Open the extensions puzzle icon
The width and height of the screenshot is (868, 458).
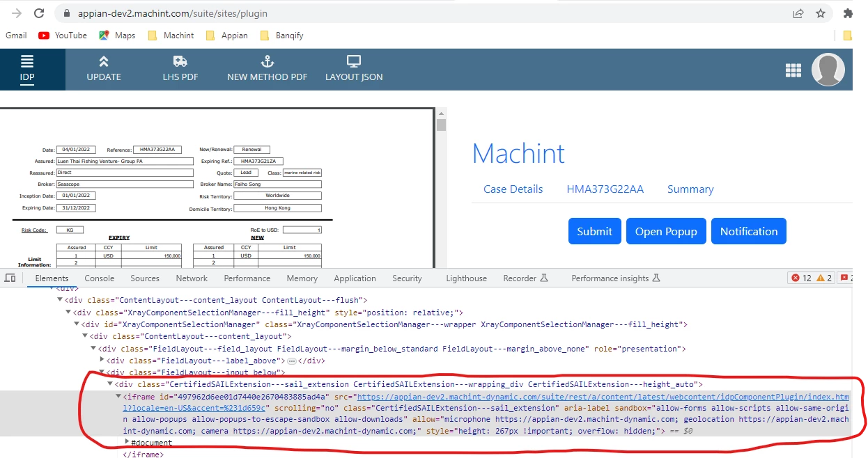(x=848, y=13)
